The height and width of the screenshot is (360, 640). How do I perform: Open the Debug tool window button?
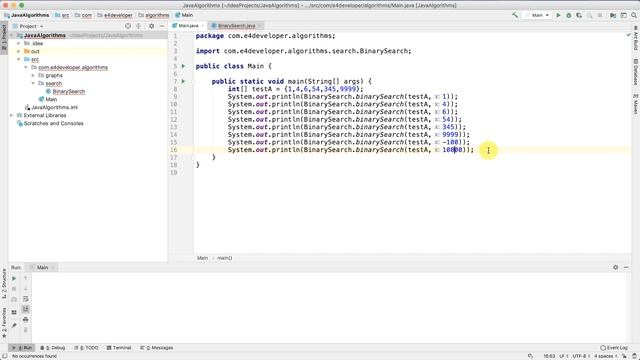point(53,348)
